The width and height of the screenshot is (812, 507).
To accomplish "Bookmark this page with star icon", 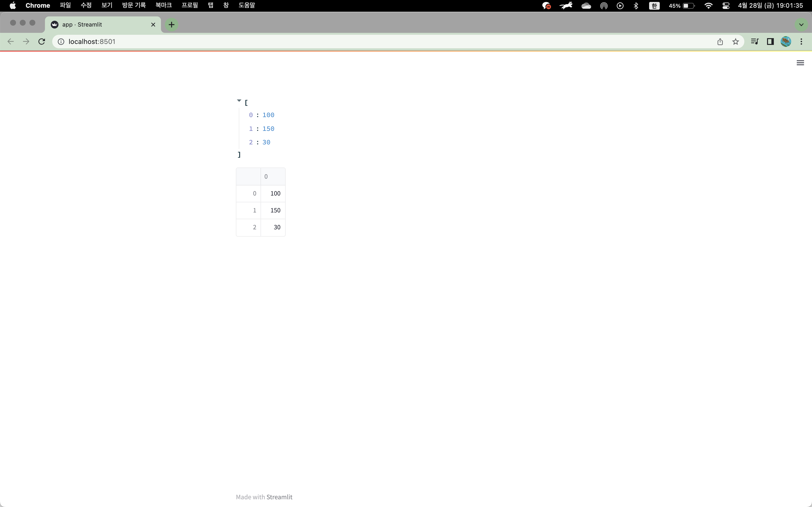I will pos(735,42).
